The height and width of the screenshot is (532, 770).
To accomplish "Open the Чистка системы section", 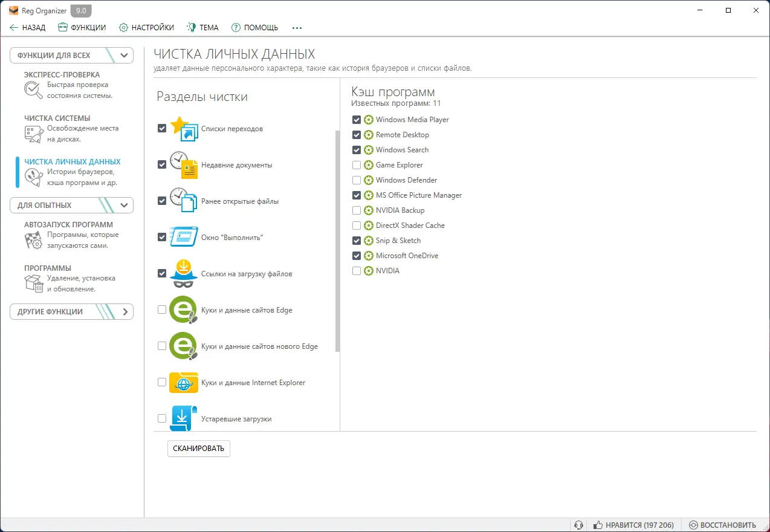I will pos(71,128).
